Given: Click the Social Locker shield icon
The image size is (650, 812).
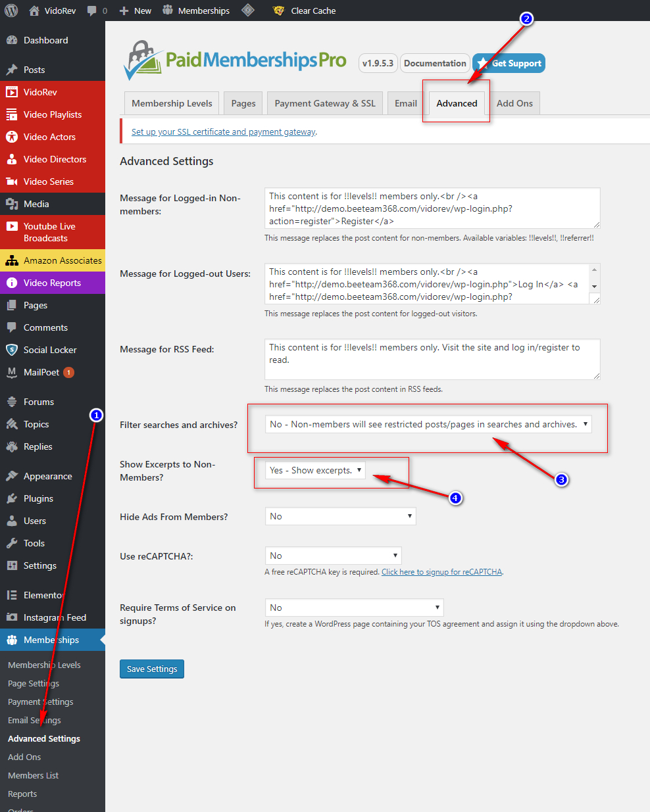Looking at the screenshot, I should (12, 350).
